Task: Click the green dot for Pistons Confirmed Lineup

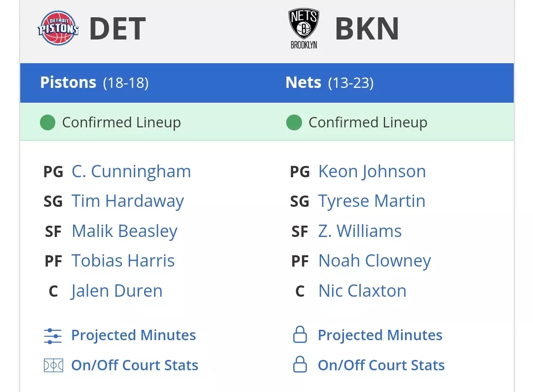Action: (x=47, y=122)
